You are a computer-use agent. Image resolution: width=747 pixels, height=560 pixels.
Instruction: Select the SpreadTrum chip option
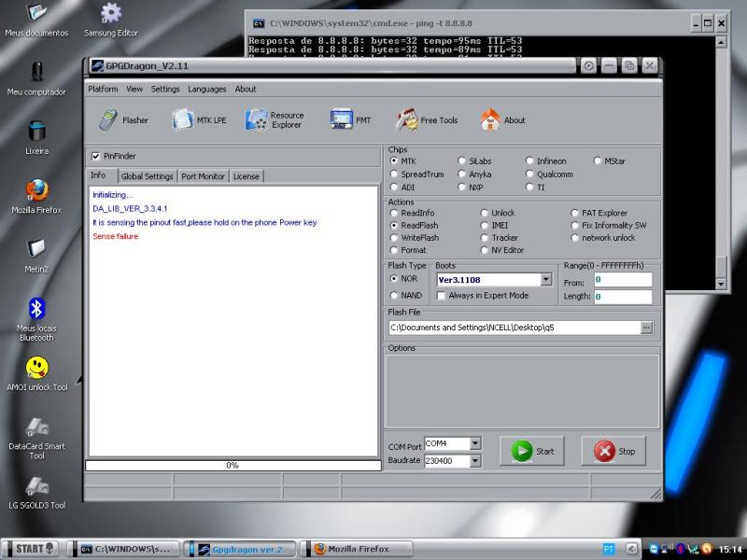(x=394, y=175)
